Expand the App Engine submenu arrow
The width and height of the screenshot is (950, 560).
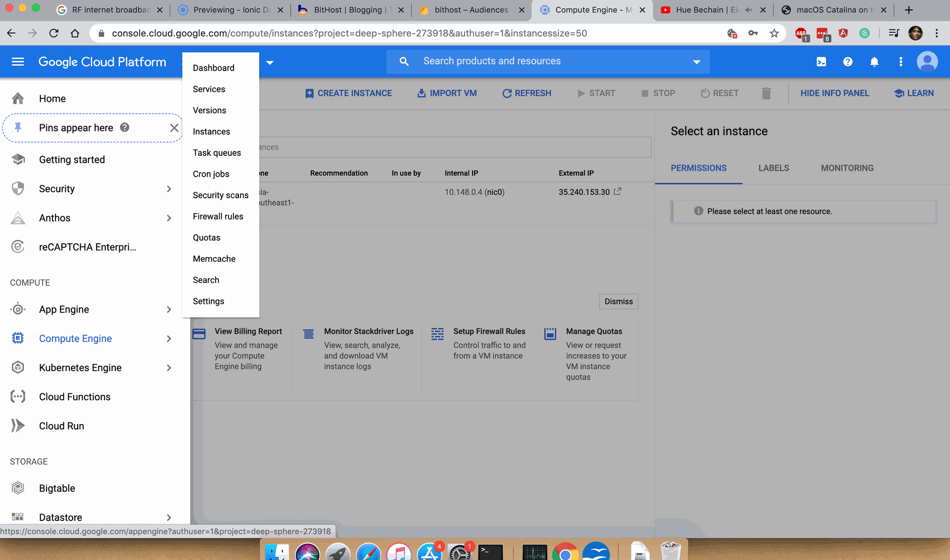click(169, 310)
